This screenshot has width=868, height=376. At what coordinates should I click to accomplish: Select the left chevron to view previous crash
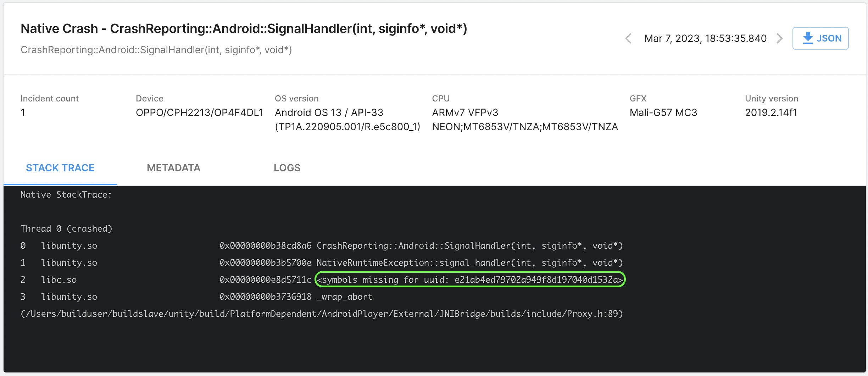tap(628, 38)
